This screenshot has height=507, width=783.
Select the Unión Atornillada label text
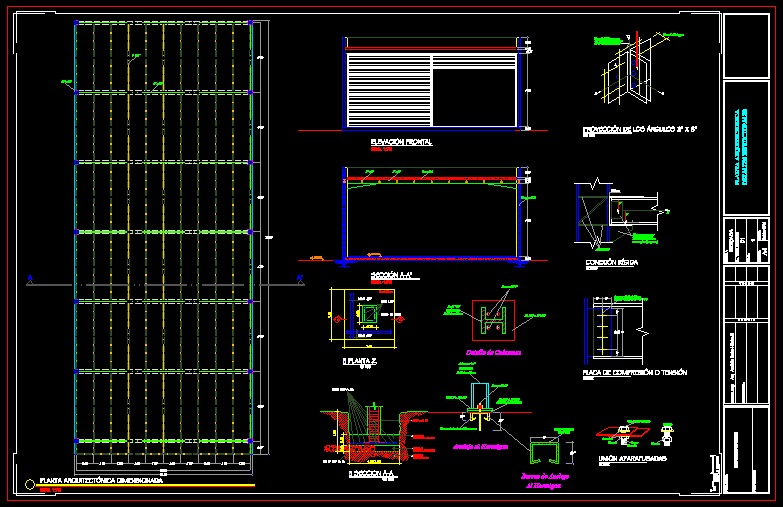(x=625, y=460)
